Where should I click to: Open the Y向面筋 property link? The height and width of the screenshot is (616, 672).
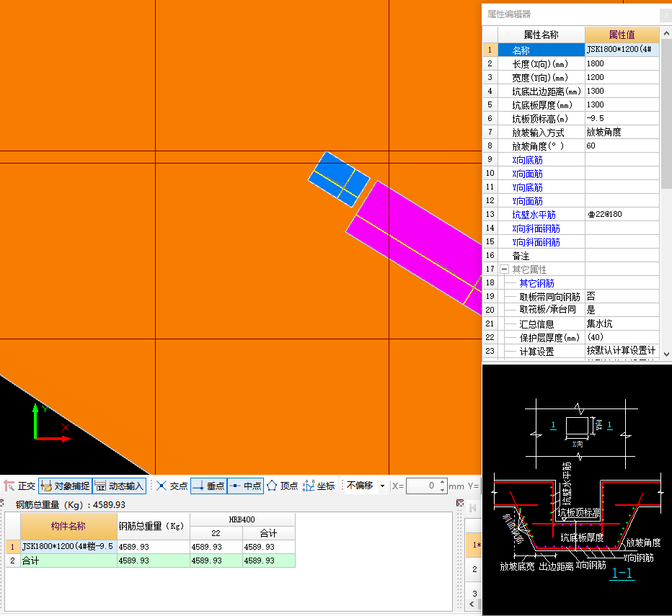point(527,201)
